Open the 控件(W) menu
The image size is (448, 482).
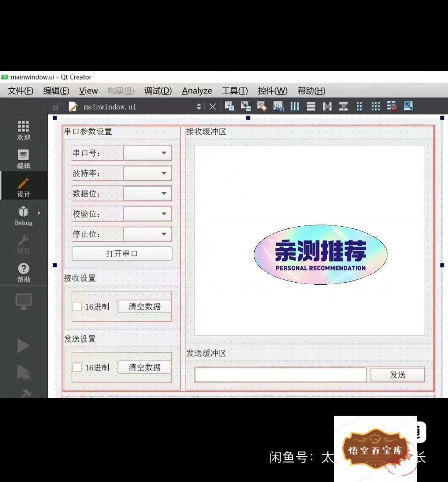click(x=273, y=91)
